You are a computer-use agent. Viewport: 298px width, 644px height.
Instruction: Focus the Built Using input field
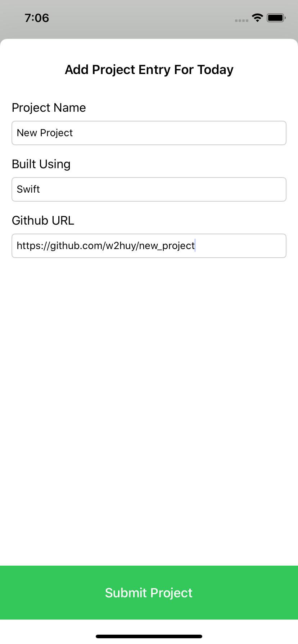149,189
